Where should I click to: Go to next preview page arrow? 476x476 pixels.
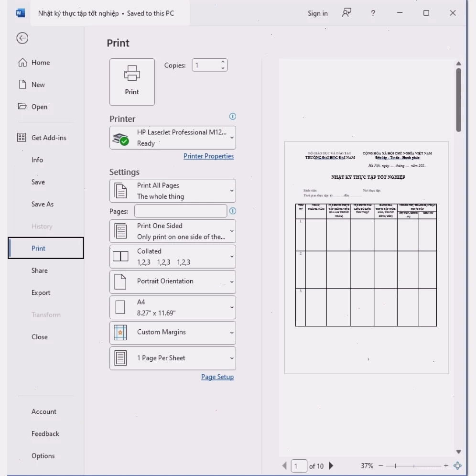(x=331, y=465)
